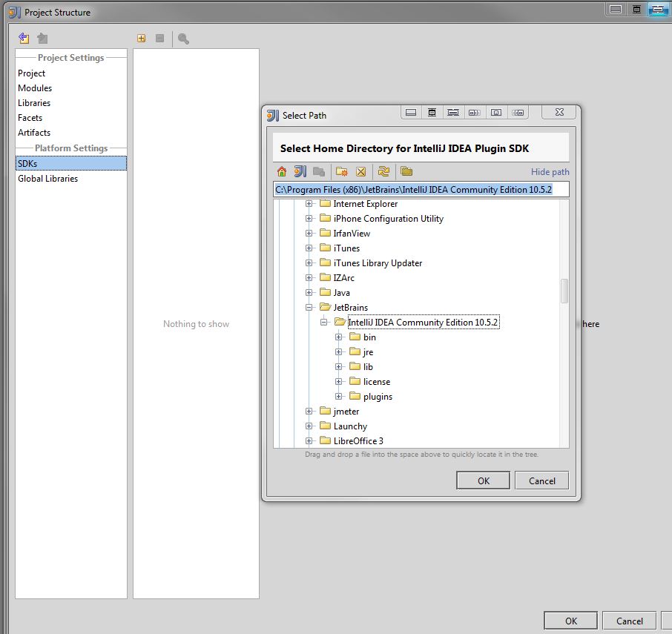Select the iTunes folder label
672x634 pixels.
pos(346,248)
